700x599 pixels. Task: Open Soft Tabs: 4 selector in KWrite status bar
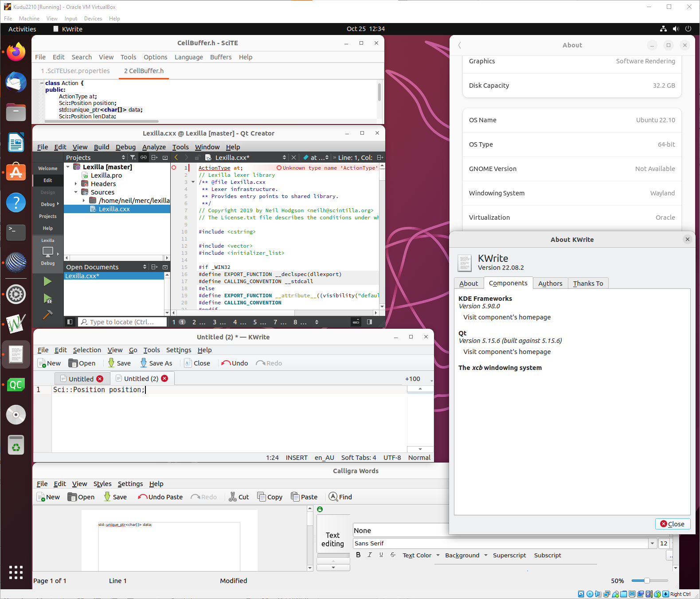pos(359,458)
